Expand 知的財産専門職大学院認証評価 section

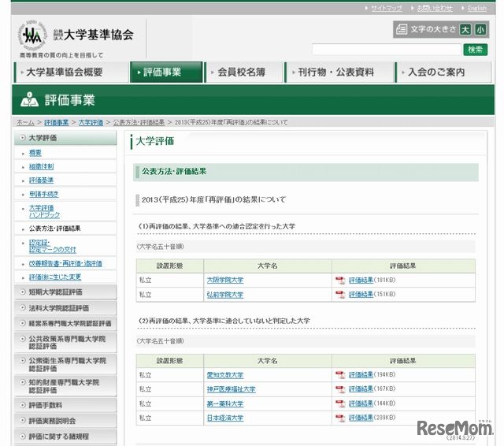(65, 386)
